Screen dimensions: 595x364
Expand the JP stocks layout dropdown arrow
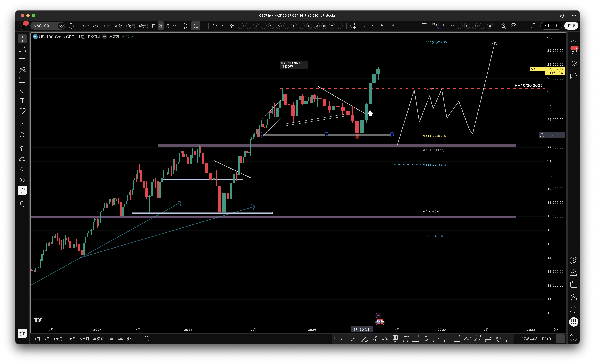tap(452, 26)
